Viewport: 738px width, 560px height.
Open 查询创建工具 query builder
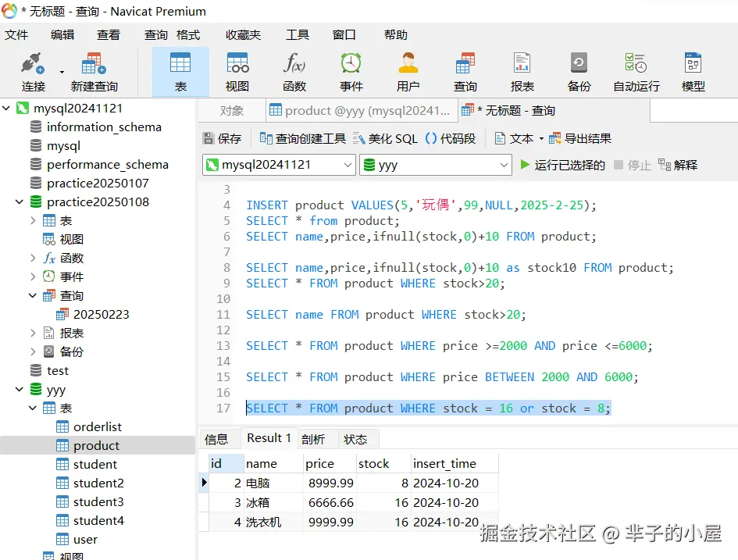[x=303, y=138]
